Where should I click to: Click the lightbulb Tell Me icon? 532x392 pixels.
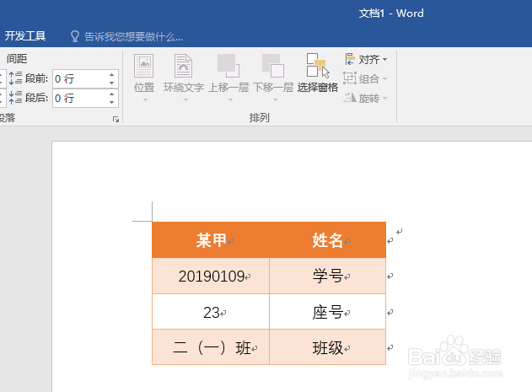pyautogui.click(x=75, y=36)
